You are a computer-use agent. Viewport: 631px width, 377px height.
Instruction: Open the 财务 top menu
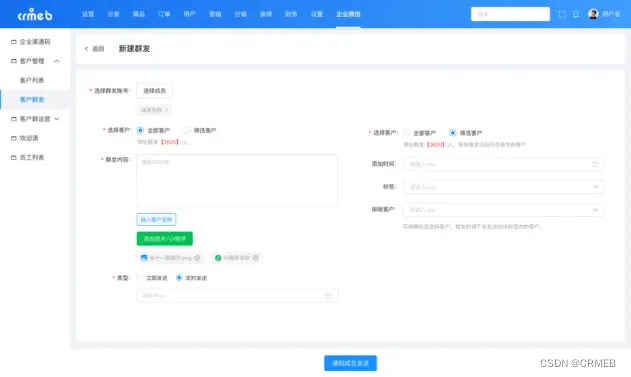291,14
